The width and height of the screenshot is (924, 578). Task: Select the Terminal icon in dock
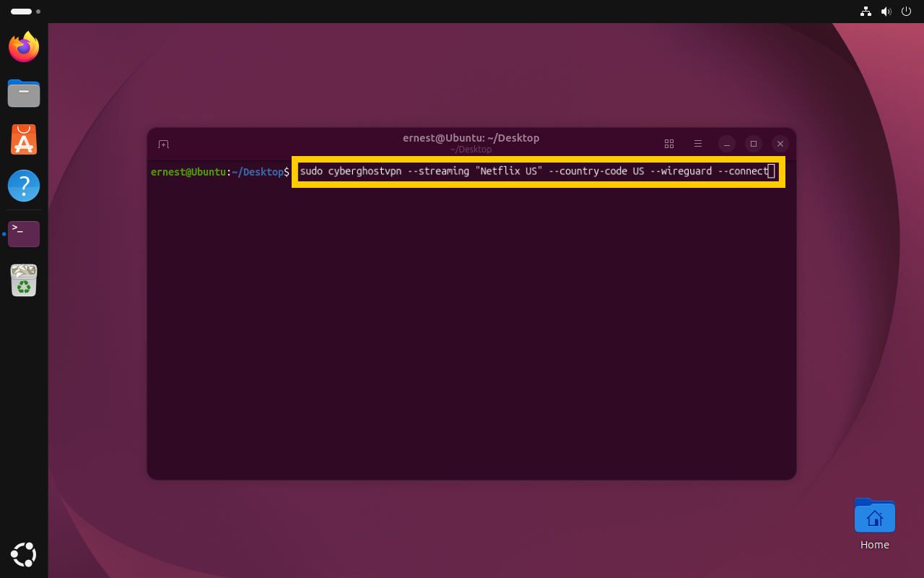[x=24, y=233]
